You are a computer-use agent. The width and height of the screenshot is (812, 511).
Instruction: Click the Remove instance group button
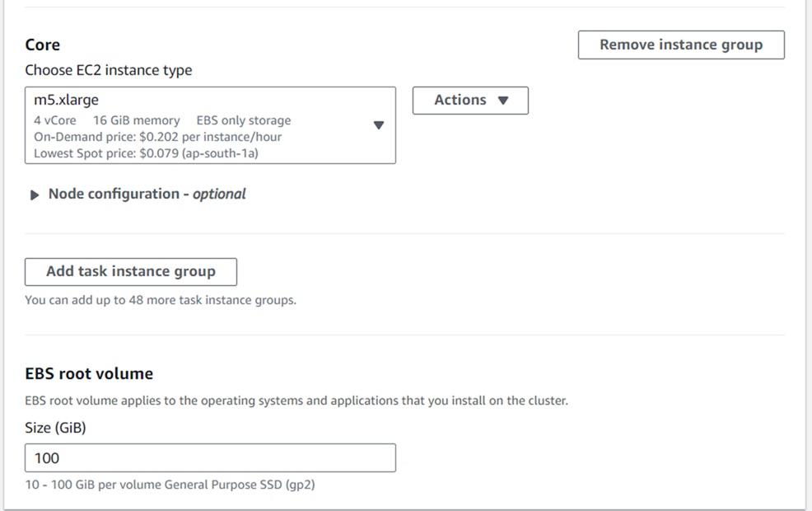(x=681, y=45)
